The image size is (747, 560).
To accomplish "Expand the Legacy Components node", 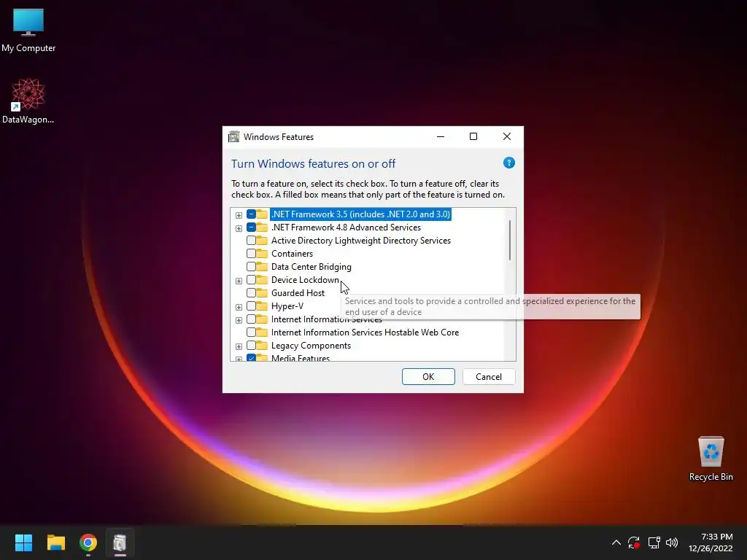I will click(x=239, y=346).
